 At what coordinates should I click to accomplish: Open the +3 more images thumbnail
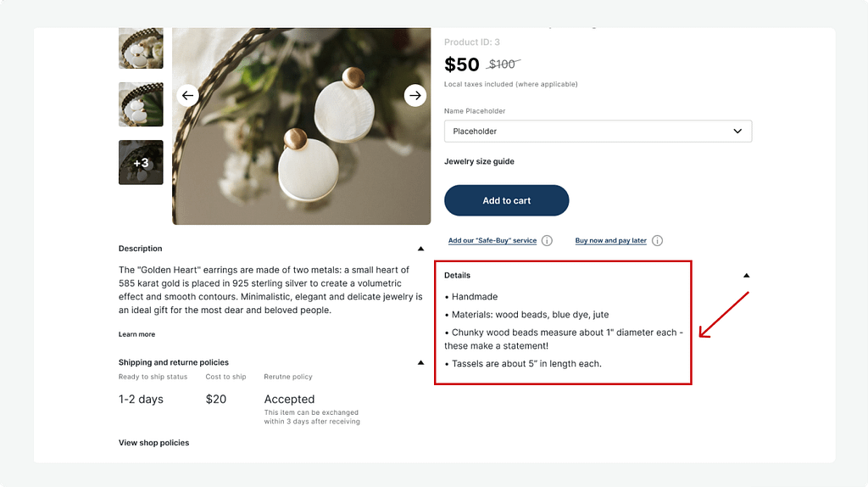point(141,162)
